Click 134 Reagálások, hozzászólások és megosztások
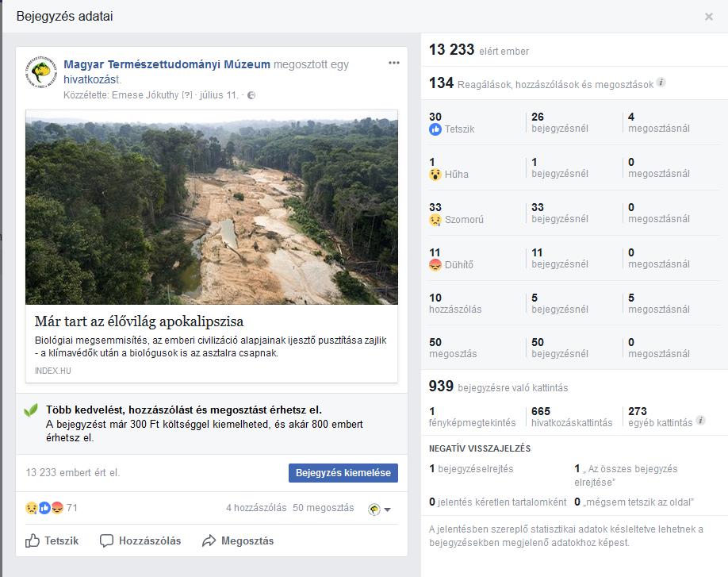 541,83
